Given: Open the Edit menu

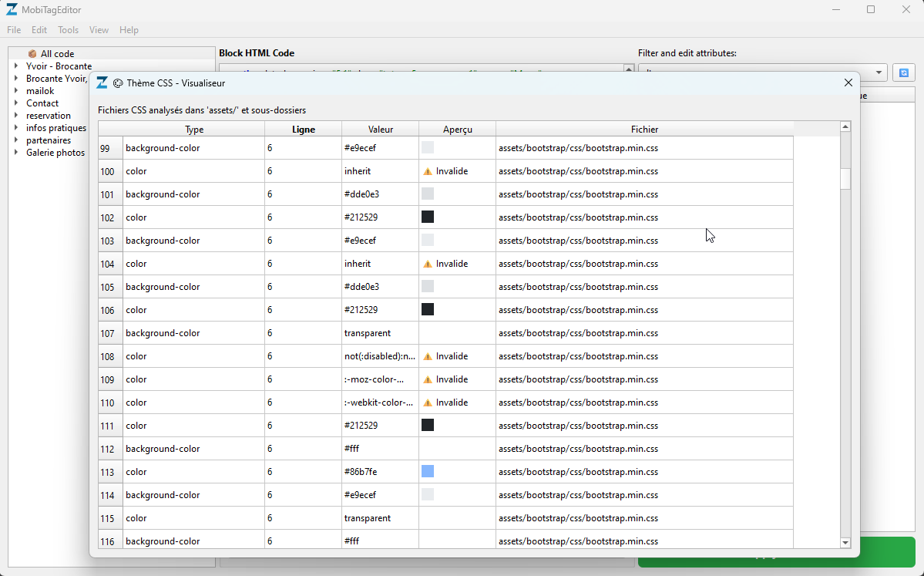Looking at the screenshot, I should click(39, 29).
